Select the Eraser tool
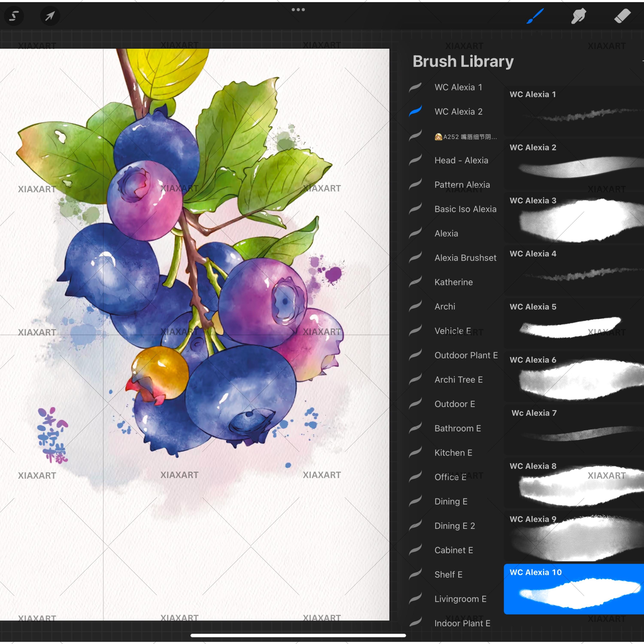644x644 pixels. (x=622, y=16)
